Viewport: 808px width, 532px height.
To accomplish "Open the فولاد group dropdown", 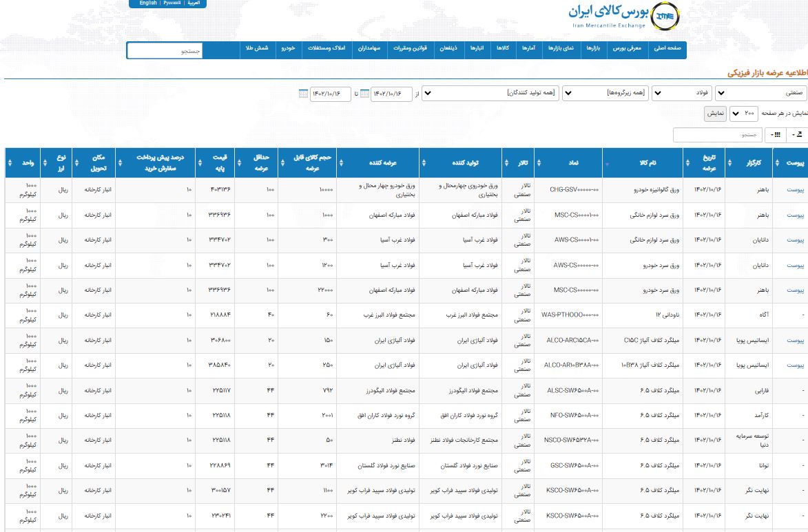I will coord(682,93).
